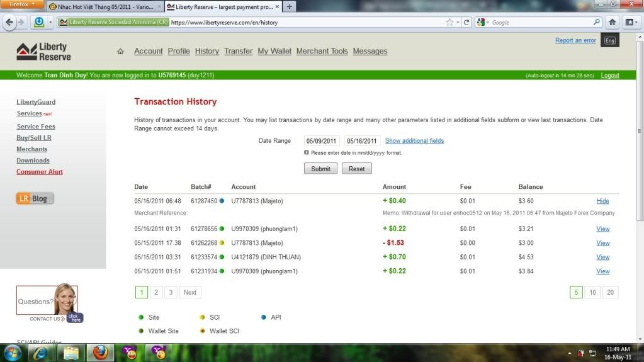Go to page 2 of transactions
This screenshot has height=362, width=644.
point(156,292)
